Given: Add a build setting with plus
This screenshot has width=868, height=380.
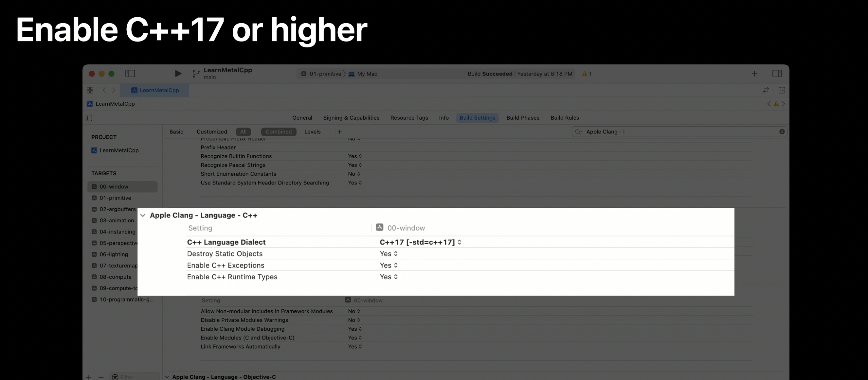Looking at the screenshot, I should point(340,131).
